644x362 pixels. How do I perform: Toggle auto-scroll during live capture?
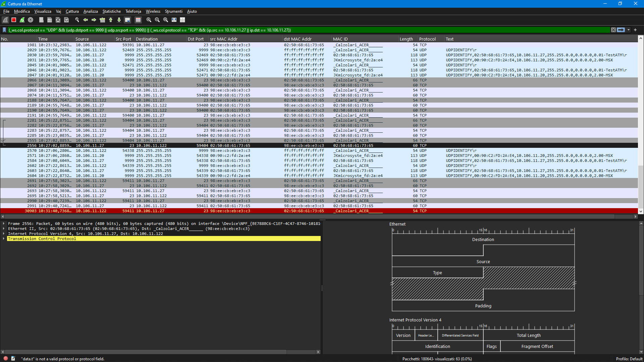127,20
